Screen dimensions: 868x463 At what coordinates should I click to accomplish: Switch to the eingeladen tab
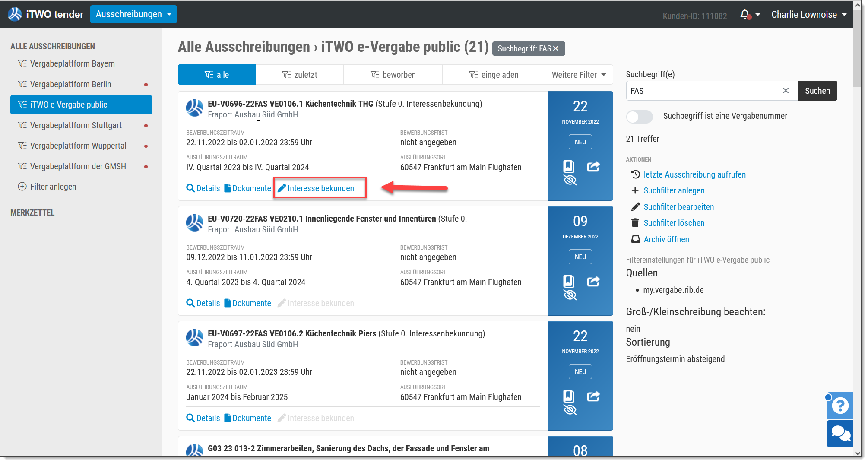494,75
